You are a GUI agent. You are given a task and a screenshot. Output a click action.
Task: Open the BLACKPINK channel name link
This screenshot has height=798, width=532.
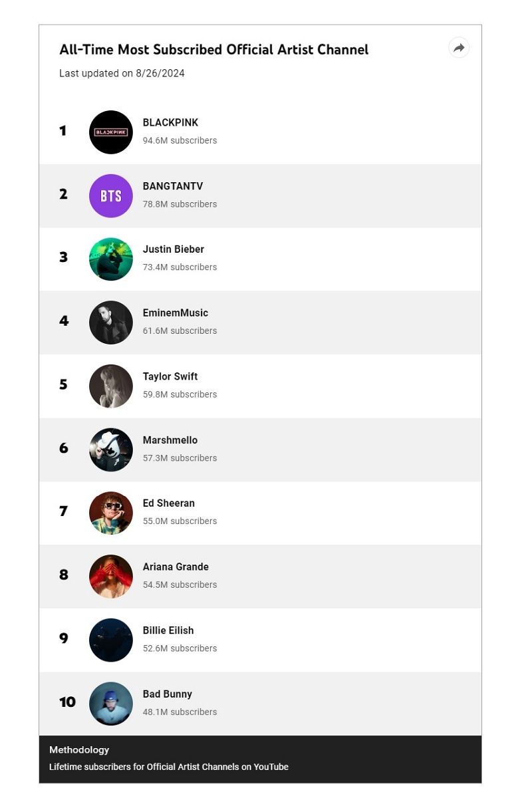170,123
